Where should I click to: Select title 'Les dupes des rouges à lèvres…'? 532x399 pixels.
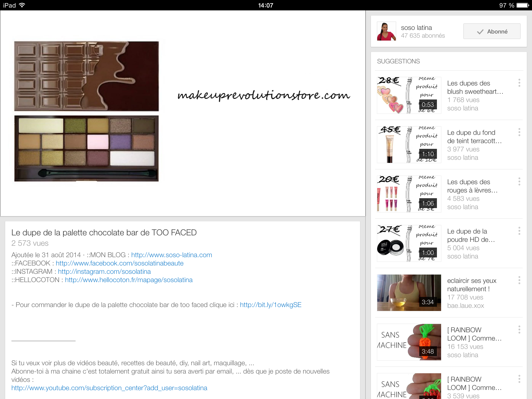point(472,186)
